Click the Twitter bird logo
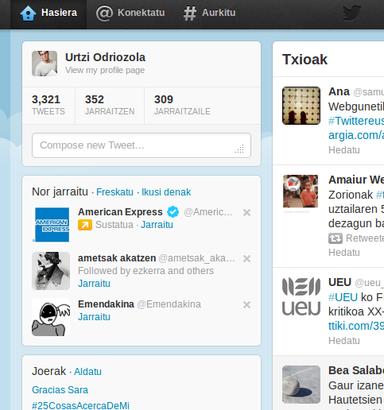Screen dimensions: 384x410 [x=352, y=13]
